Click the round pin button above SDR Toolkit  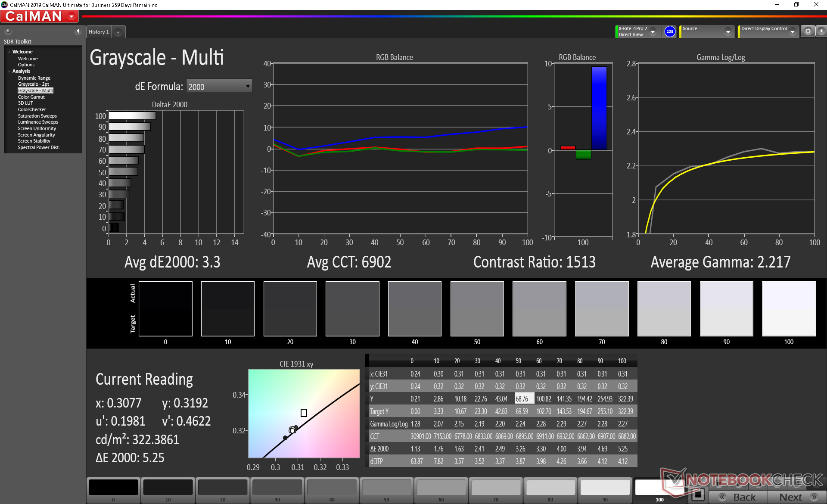[8, 31]
